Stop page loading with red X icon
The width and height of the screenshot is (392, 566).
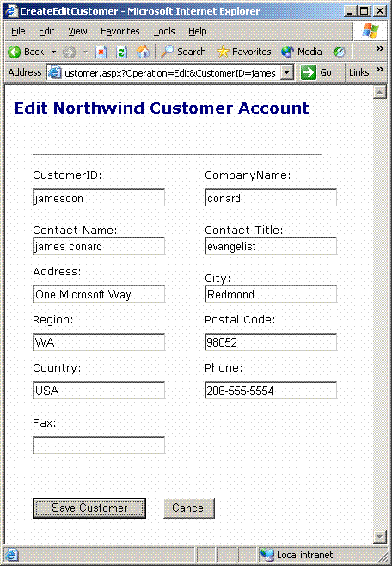101,52
